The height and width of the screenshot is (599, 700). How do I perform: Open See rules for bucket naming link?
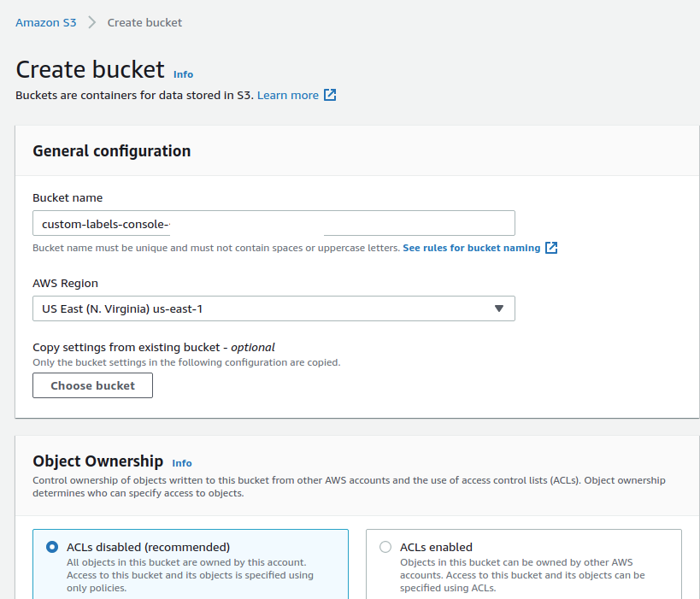point(472,248)
